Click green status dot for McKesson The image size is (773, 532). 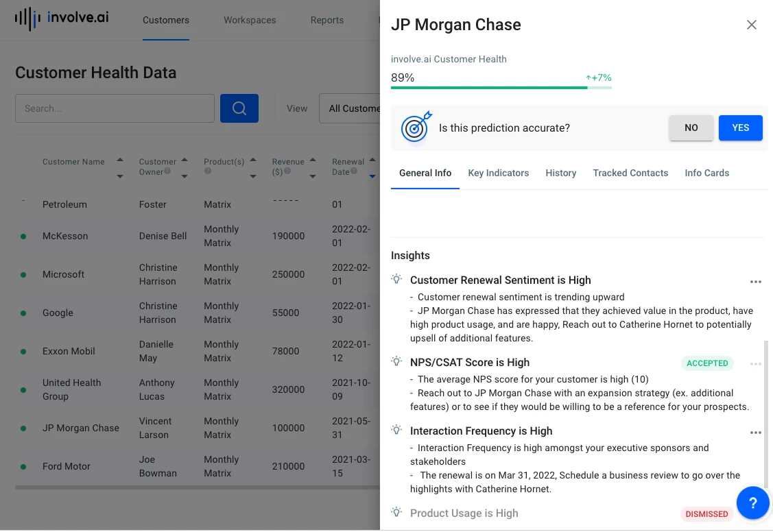pyautogui.click(x=23, y=237)
